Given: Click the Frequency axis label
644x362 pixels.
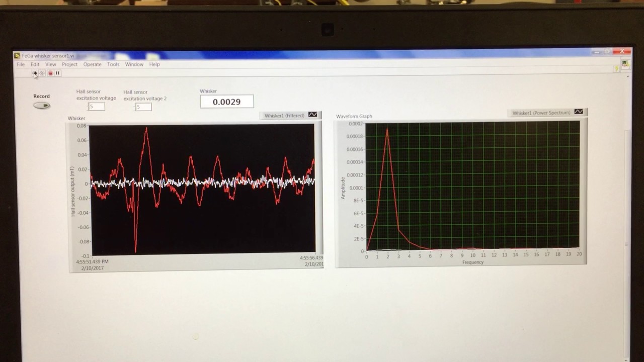Looking at the screenshot, I should point(473,262).
